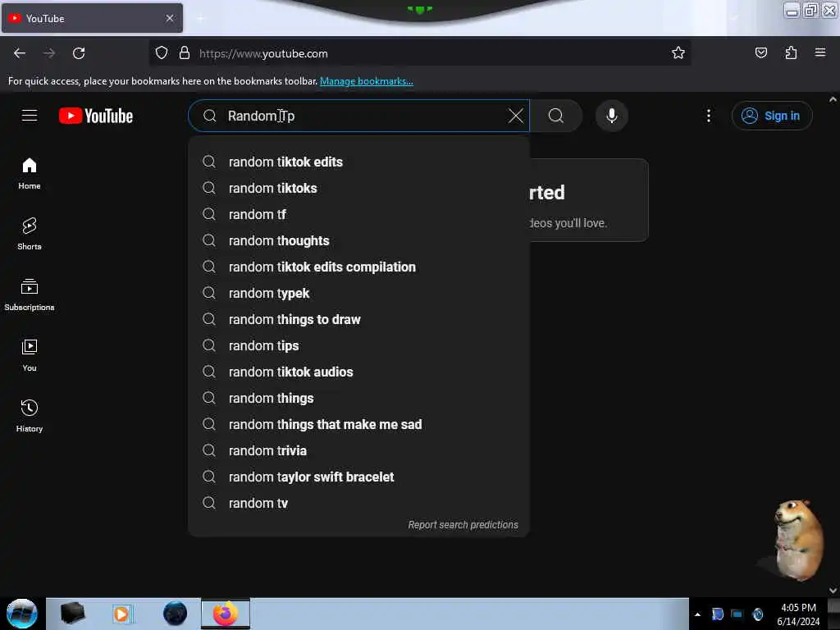The width and height of the screenshot is (840, 630).
Task: Bookmark this page with star icon
Action: pos(678,53)
